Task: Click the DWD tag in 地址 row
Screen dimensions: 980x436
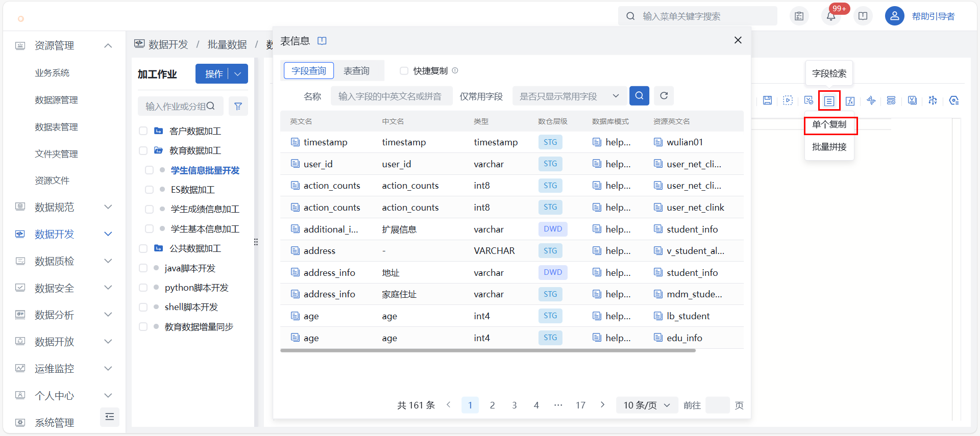Action: pyautogui.click(x=553, y=272)
